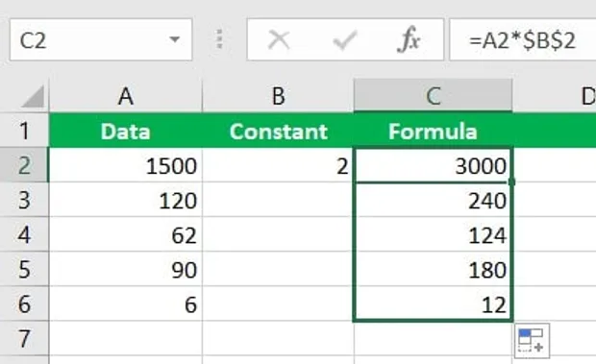Select the Data header cell

click(126, 131)
